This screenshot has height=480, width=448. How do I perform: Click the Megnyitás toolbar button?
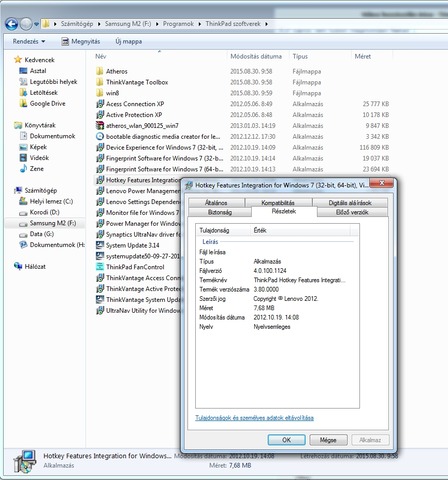[81, 41]
